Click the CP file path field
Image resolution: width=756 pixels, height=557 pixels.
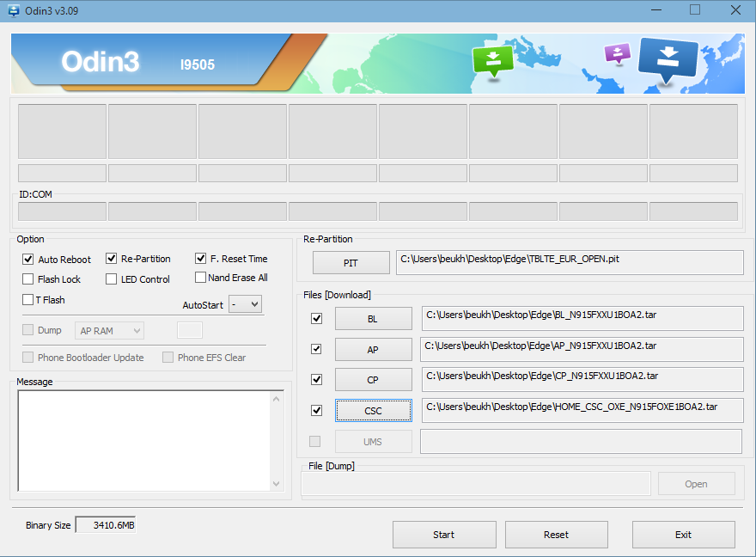coord(582,379)
